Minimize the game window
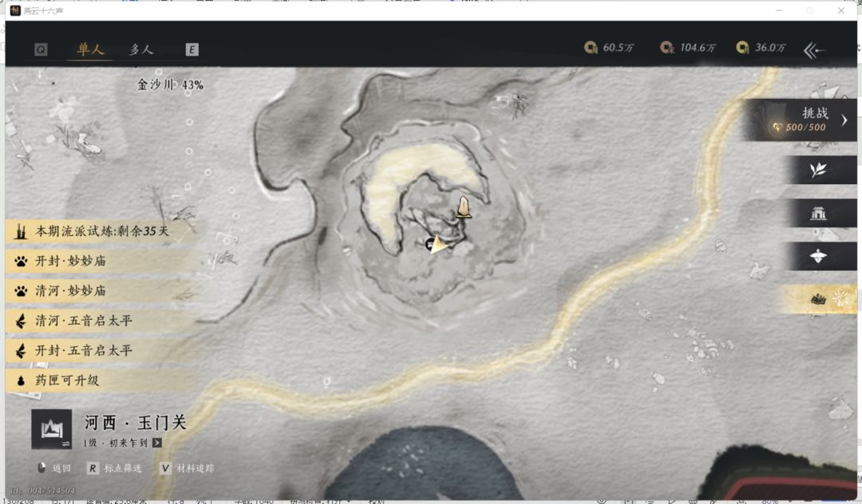 (778, 10)
